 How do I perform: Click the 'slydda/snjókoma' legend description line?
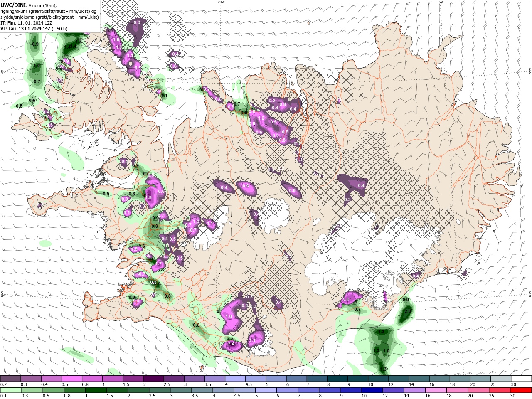50,17
